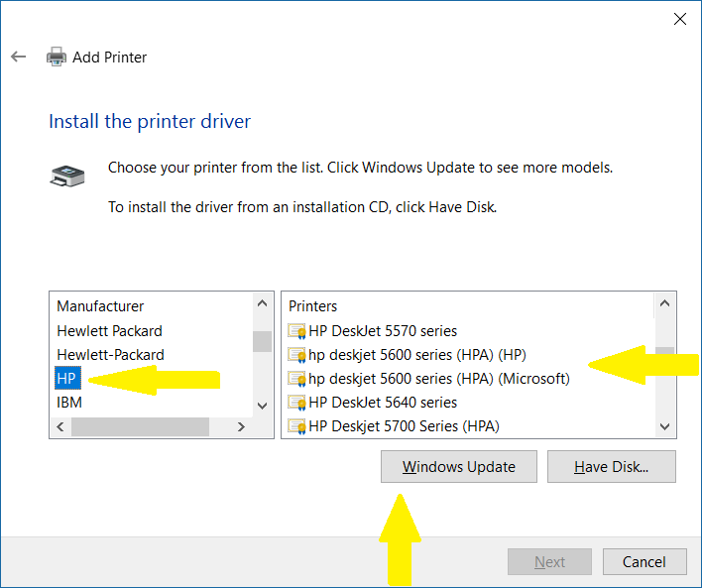Select HP DeskJet 5570 series printer
The height and width of the screenshot is (588, 702).
point(383,331)
